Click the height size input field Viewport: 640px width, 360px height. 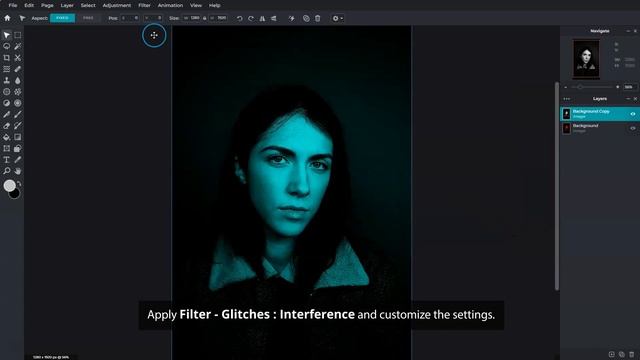tap(218, 18)
